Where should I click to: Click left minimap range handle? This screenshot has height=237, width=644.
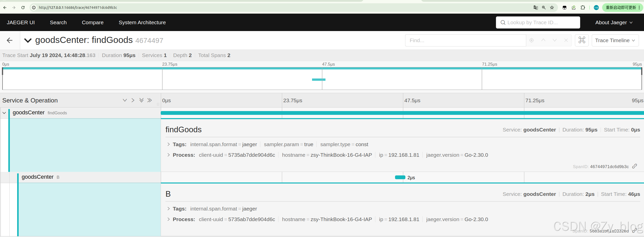(x=3, y=71)
